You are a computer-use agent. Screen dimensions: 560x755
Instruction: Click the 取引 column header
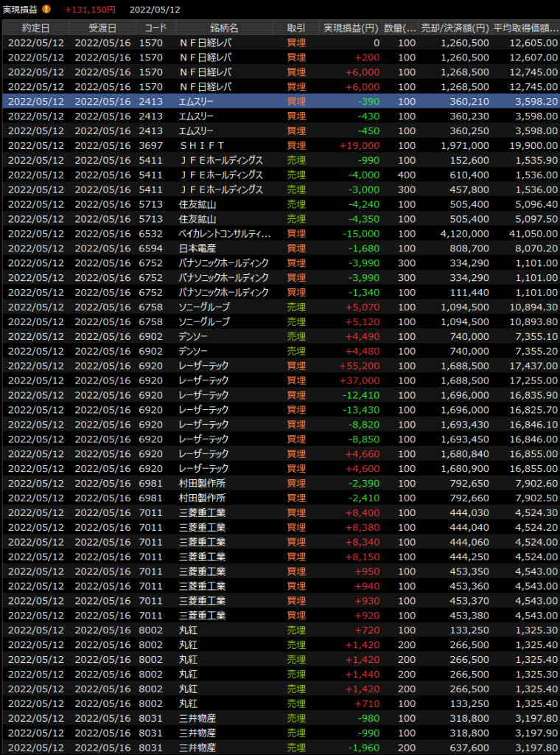click(x=295, y=28)
